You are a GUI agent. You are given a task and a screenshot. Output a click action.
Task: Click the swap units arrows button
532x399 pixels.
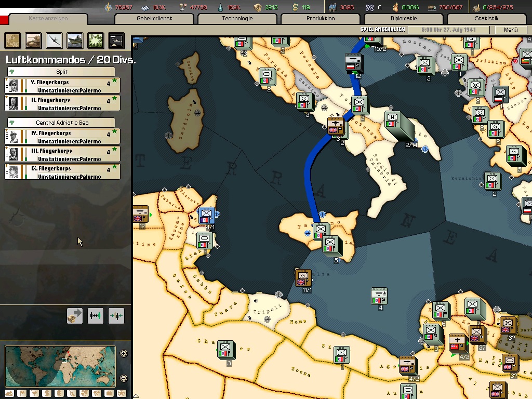(x=96, y=316)
